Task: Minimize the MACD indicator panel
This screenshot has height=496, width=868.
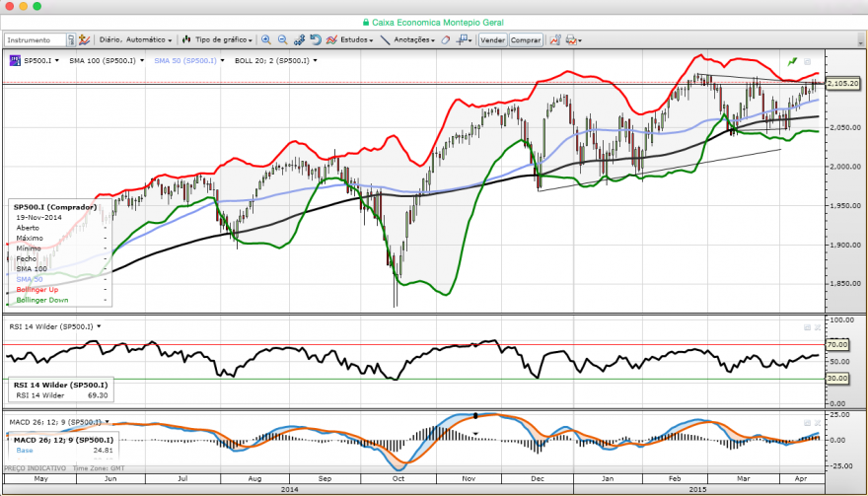Action: point(807,423)
